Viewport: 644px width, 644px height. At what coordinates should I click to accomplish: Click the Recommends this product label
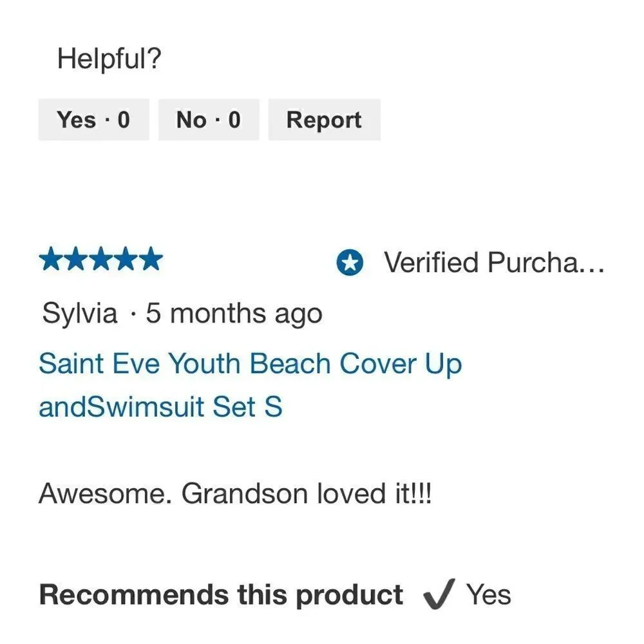221,594
